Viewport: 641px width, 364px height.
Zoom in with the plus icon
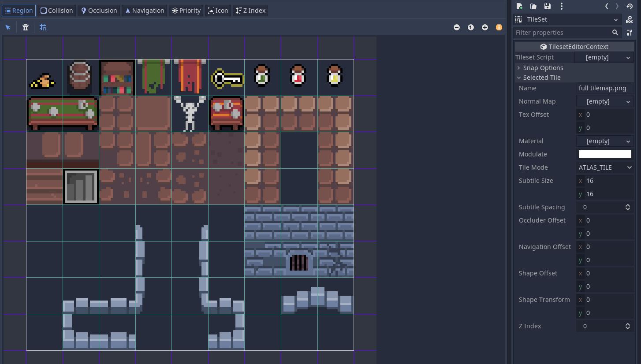pos(485,27)
